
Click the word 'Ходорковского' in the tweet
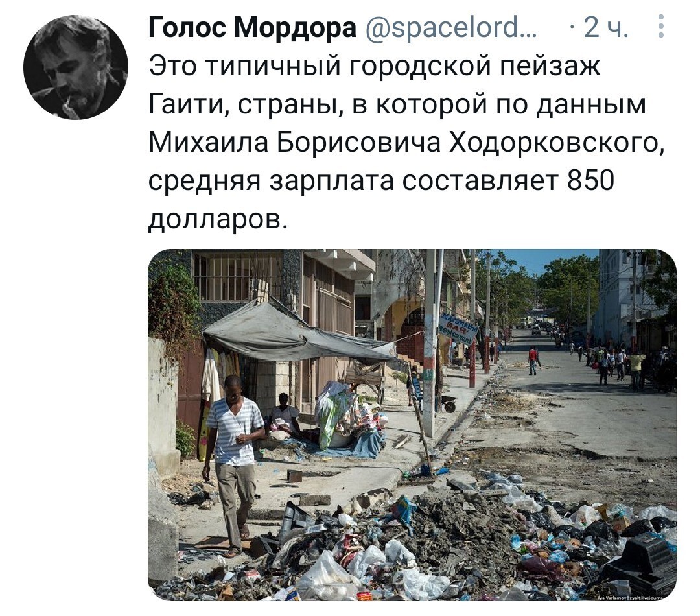556,143
